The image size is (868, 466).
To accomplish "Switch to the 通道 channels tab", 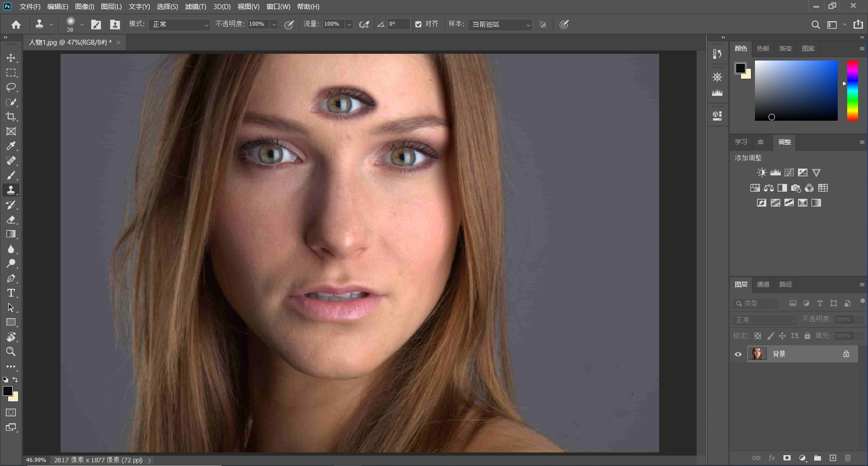I will [763, 284].
